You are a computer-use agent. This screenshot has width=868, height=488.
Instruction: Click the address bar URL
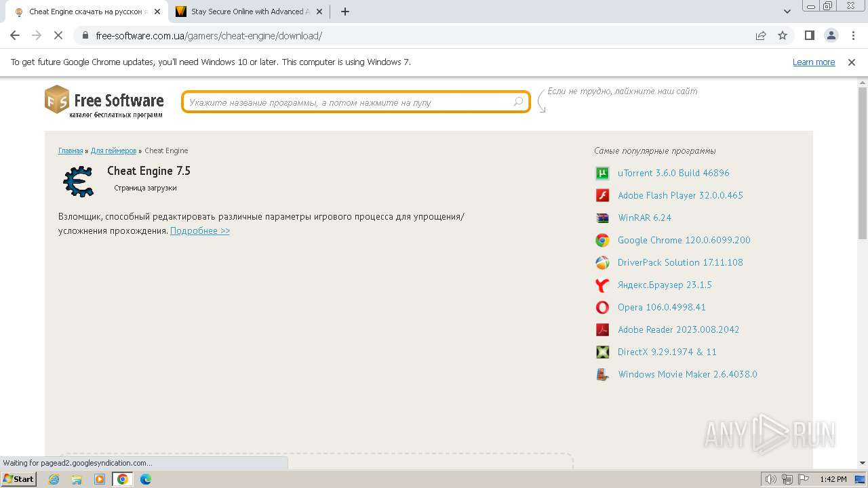(209, 36)
